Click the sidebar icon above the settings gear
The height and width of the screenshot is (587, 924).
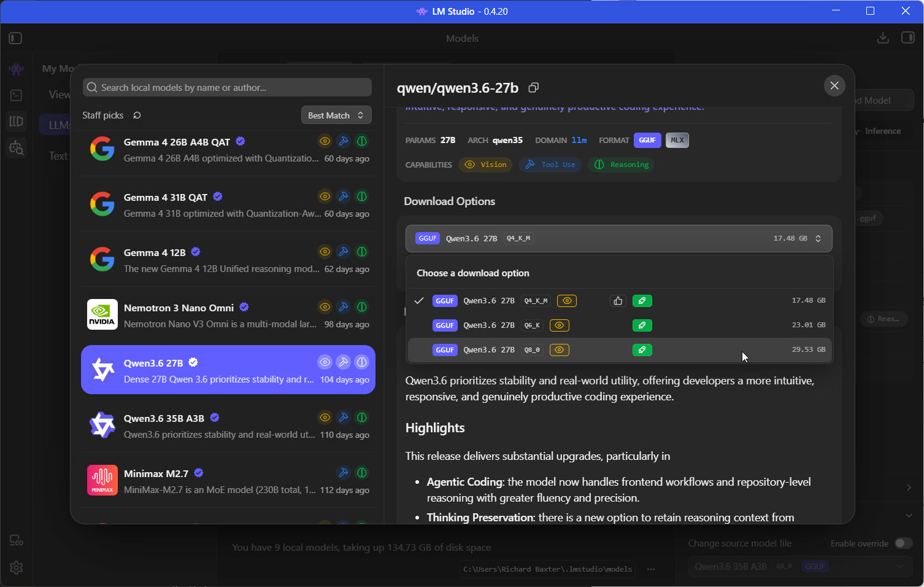[17, 541]
